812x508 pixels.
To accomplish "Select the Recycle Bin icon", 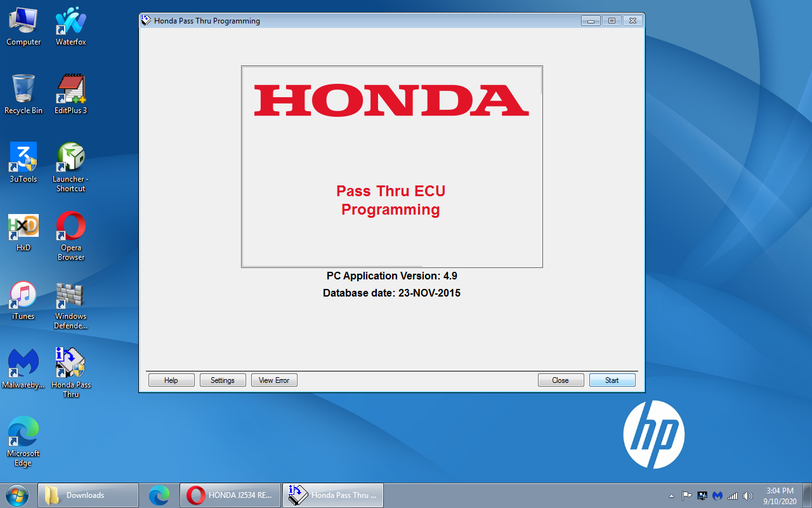I will (23, 95).
